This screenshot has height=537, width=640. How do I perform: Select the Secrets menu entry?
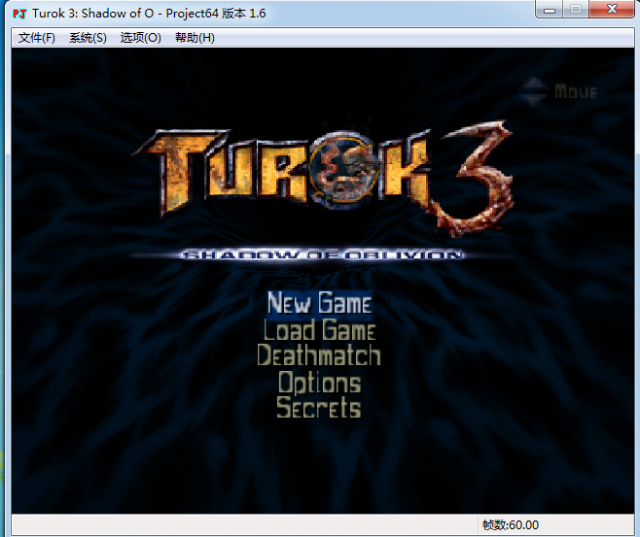click(x=319, y=408)
